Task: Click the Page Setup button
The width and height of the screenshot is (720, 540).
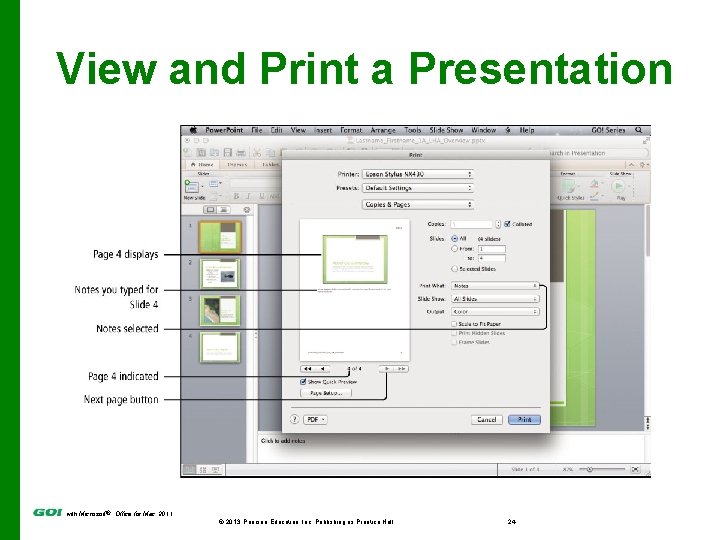Action: [x=326, y=393]
